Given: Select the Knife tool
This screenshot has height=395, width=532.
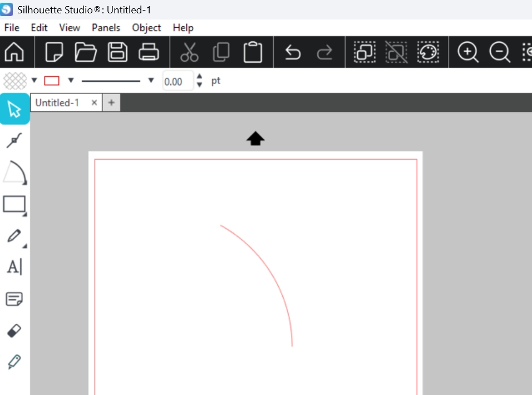Looking at the screenshot, I should click(x=14, y=363).
